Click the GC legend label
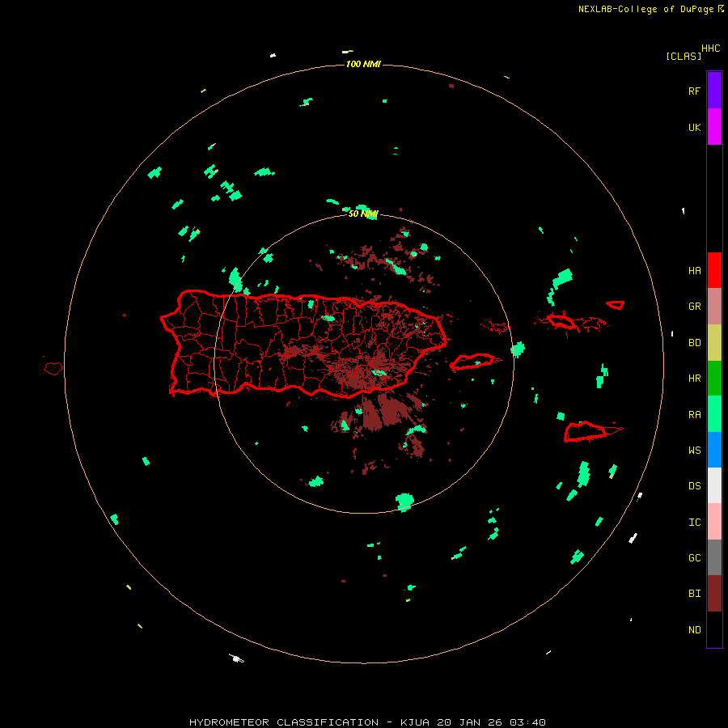Image resolution: width=728 pixels, height=728 pixels. click(694, 558)
